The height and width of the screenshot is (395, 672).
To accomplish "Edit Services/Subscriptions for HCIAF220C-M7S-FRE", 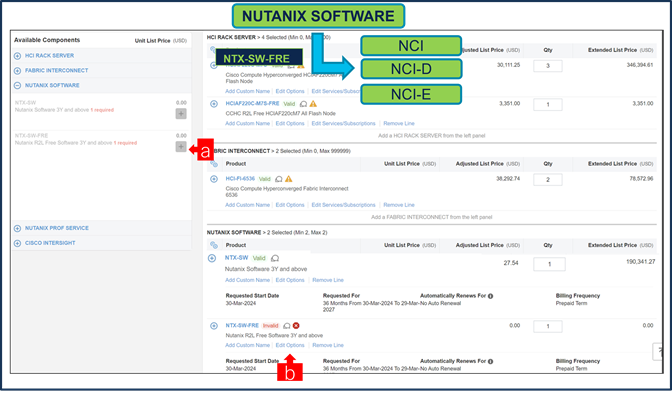I will (343, 124).
